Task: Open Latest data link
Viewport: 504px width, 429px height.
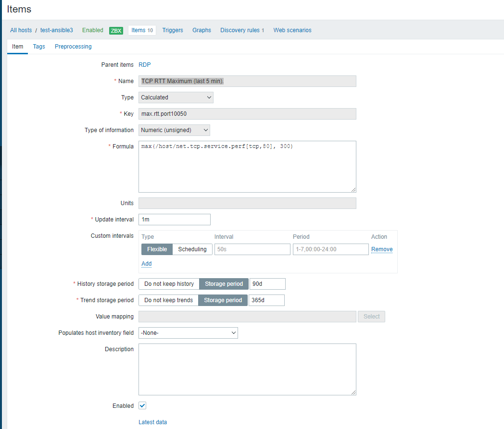Action: tap(152, 422)
